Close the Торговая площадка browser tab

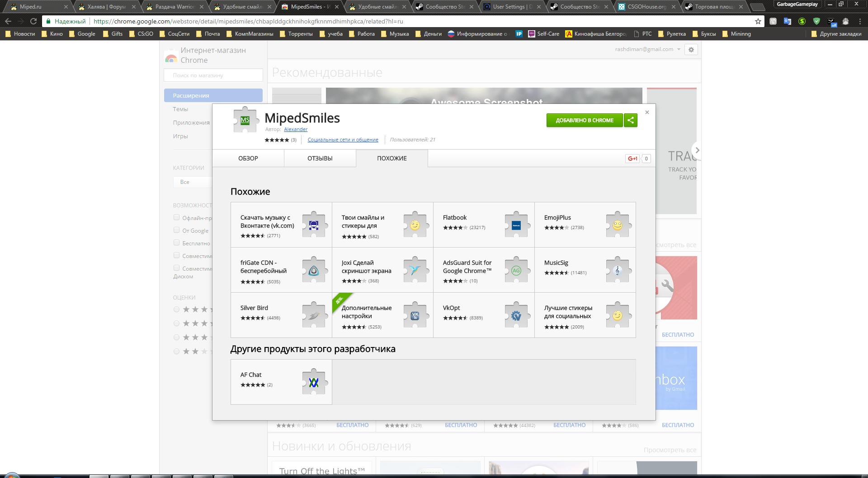click(741, 7)
